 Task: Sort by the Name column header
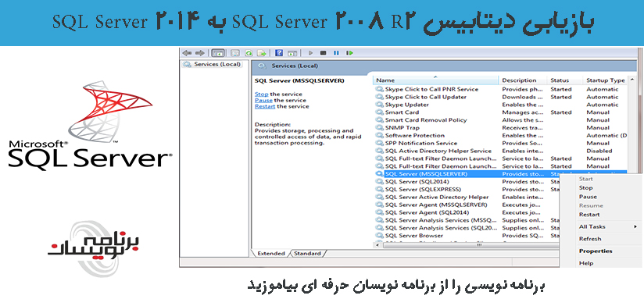point(436,80)
